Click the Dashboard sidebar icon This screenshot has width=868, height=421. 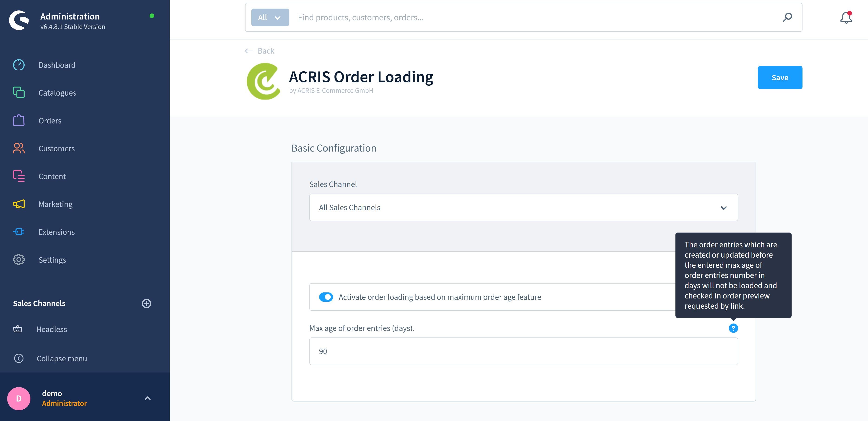point(18,65)
